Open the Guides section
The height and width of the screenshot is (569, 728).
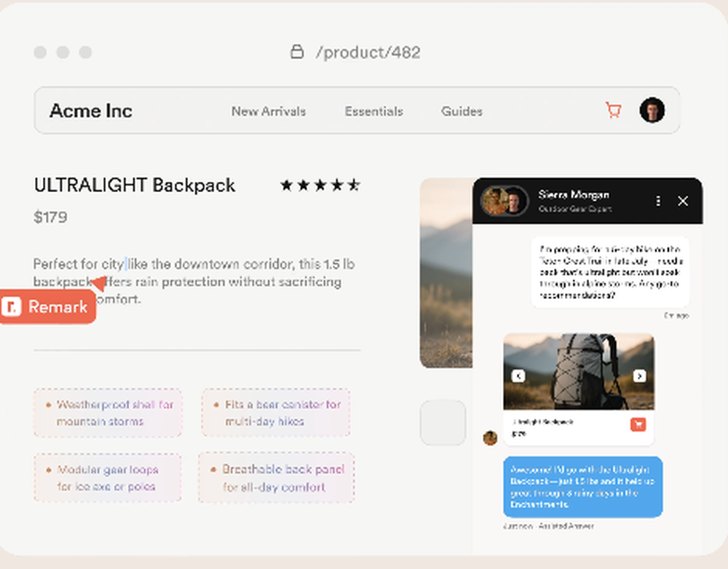[462, 111]
